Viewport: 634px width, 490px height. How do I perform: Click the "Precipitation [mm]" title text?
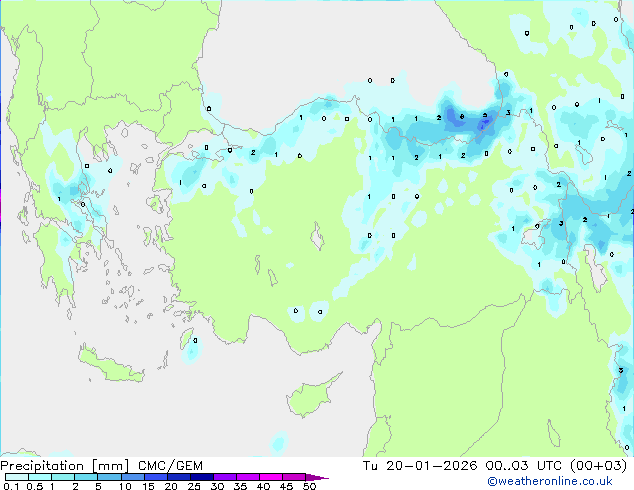coord(65,466)
